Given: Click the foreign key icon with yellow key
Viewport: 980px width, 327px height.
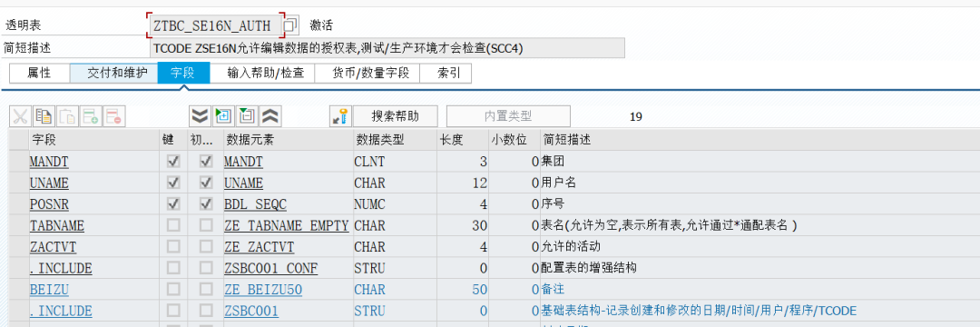Looking at the screenshot, I should tap(340, 116).
